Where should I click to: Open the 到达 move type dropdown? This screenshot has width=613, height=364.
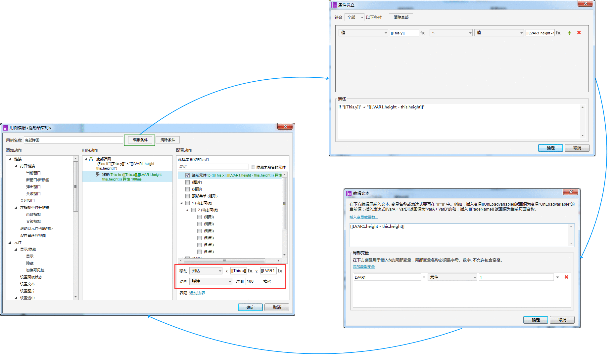206,271
